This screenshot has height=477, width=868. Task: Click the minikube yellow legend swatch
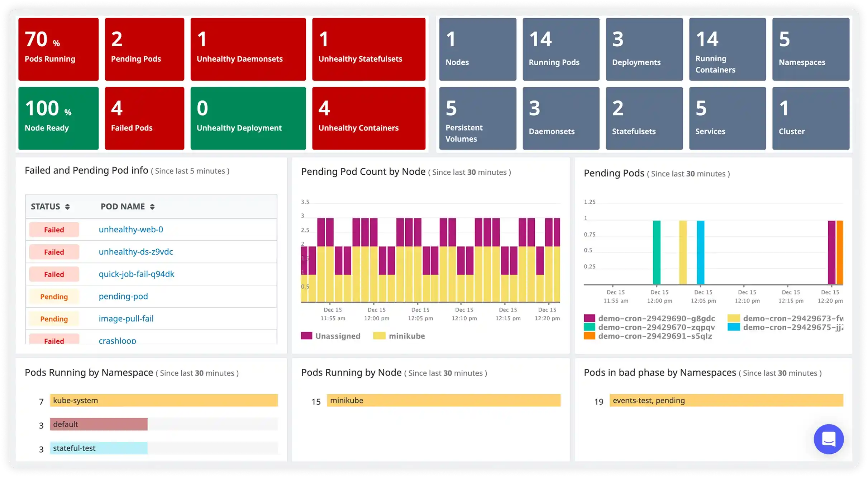click(379, 336)
